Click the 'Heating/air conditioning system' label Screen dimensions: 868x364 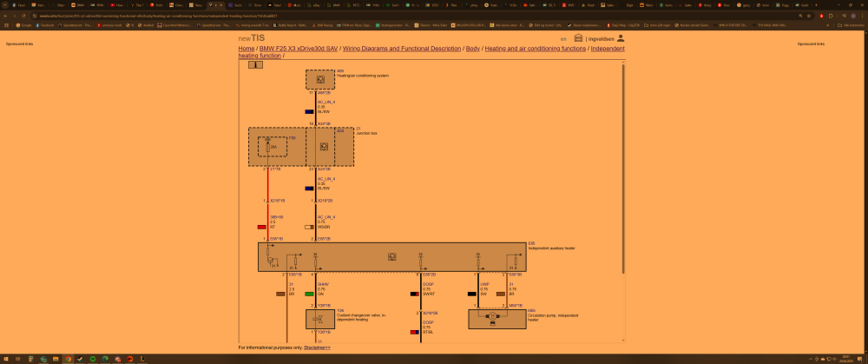click(x=363, y=76)
